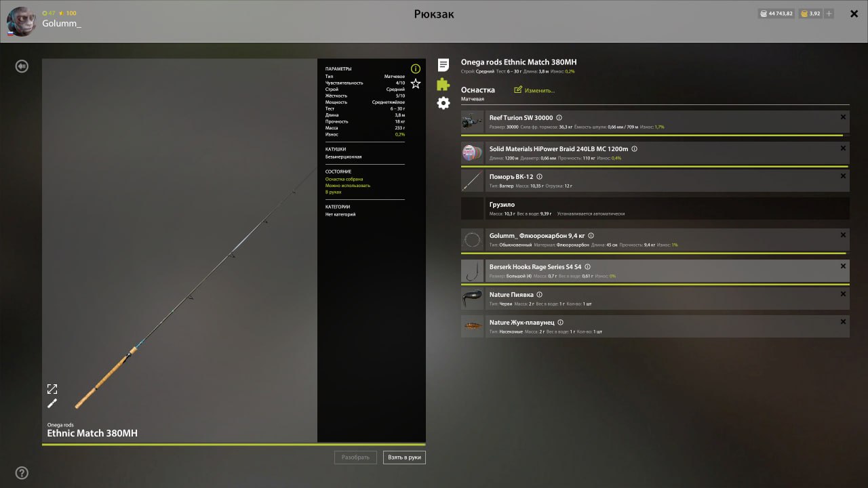Remove the Поморъ ВК-12 float
The image size is (868, 488).
point(843,176)
